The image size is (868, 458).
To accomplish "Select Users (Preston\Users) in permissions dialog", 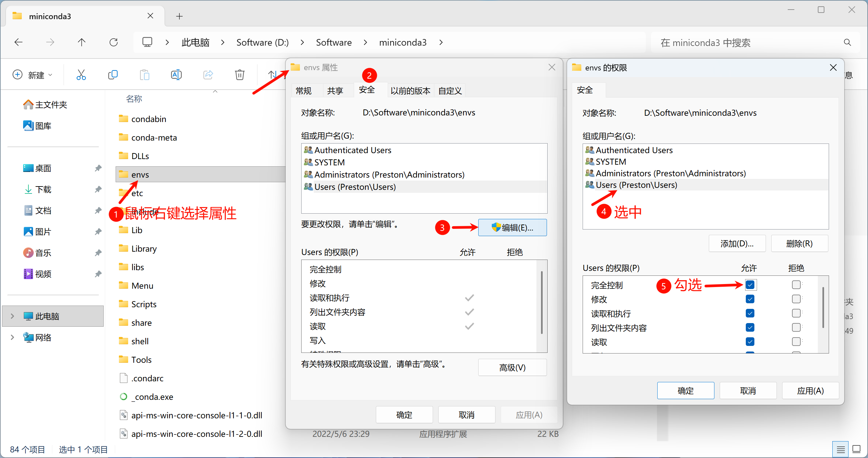I will [636, 185].
